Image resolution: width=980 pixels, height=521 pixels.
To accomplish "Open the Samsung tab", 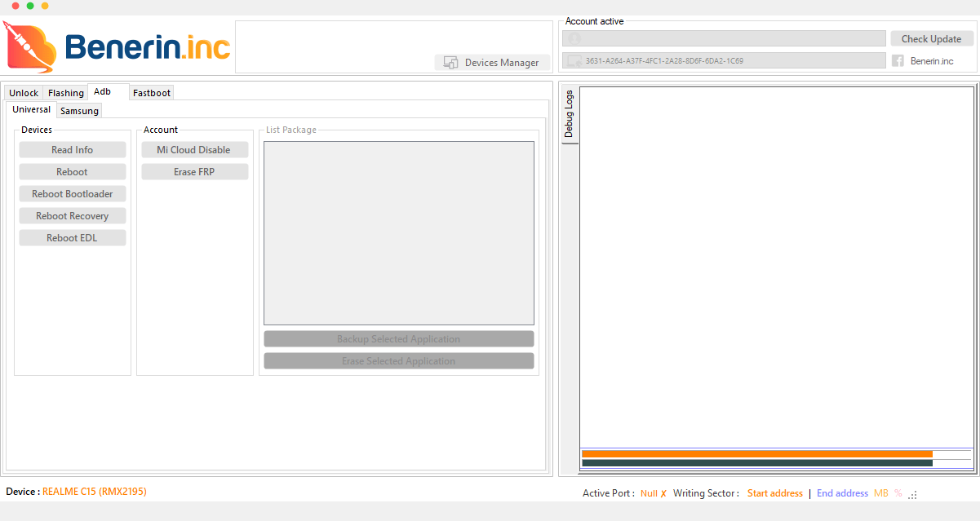I will (78, 110).
